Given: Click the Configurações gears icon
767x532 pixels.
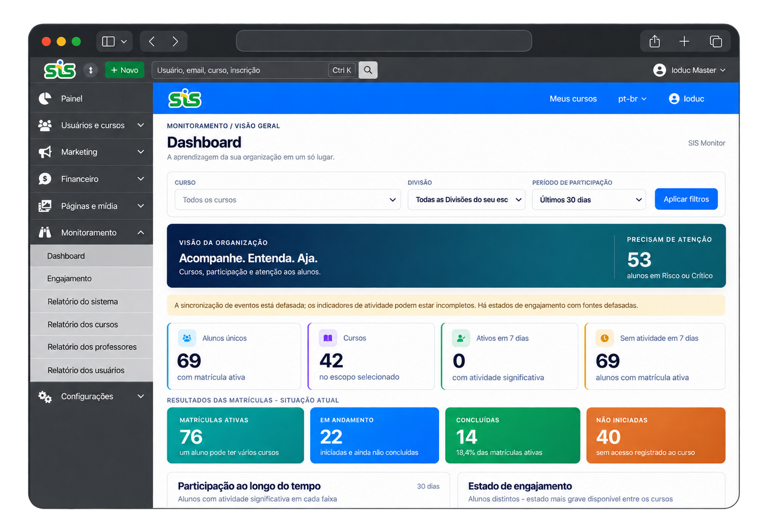Looking at the screenshot, I should coord(45,397).
